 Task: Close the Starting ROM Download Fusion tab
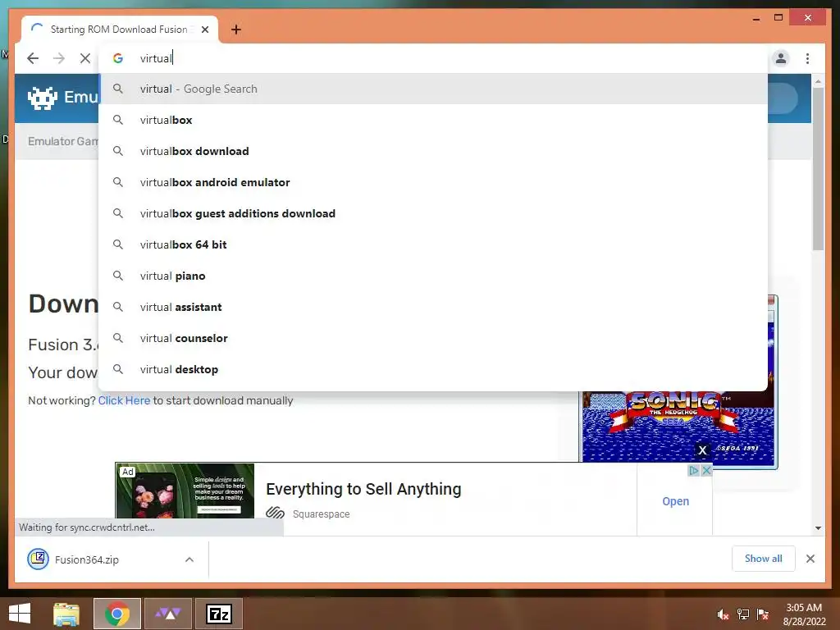click(204, 30)
